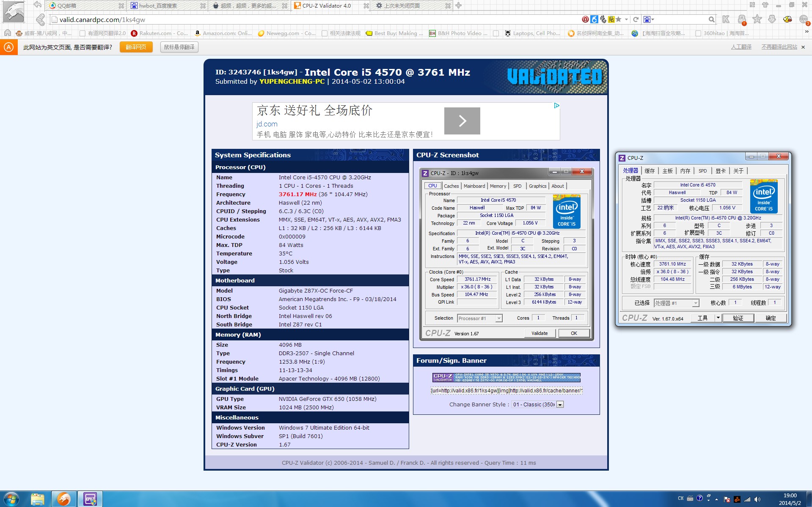Screen dimensions: 812x507
Task: Click the 人工翻译 link
Action: (741, 47)
